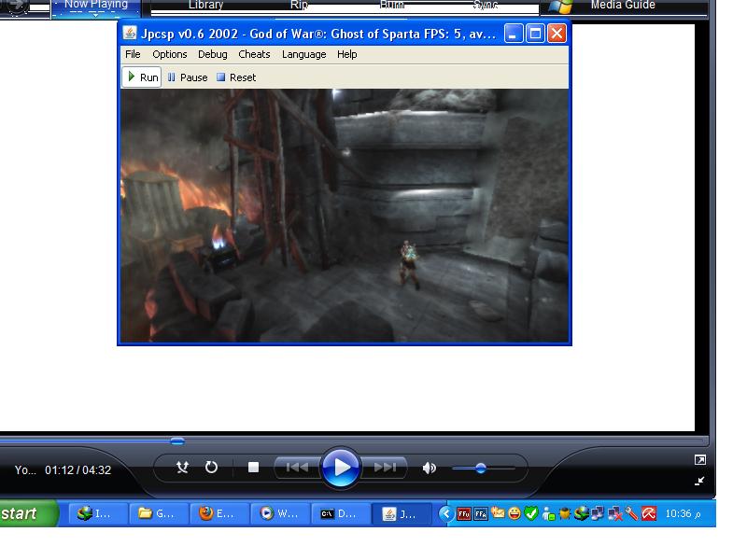
Task: Open the Language menu in Jpcsp
Action: [304, 54]
